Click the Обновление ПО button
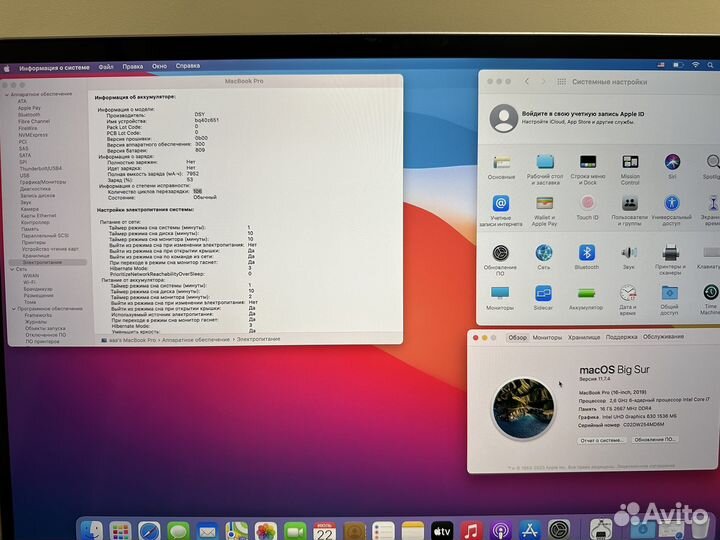This screenshot has height=540, width=720. [654, 439]
